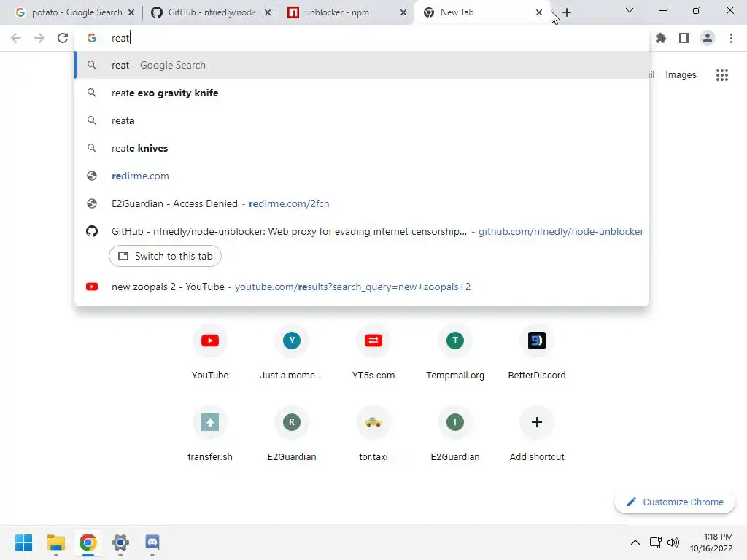
Task: Open the side panel icon in toolbar
Action: click(684, 38)
